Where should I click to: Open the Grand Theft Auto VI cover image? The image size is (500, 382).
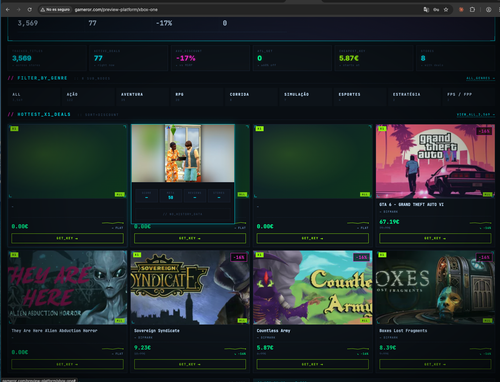[435, 162]
